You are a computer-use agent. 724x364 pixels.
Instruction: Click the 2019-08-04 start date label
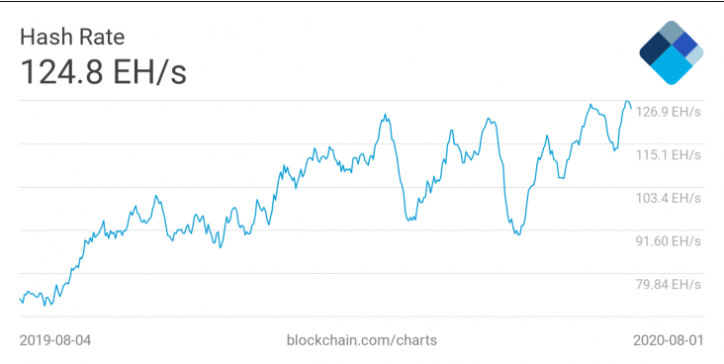(x=55, y=340)
